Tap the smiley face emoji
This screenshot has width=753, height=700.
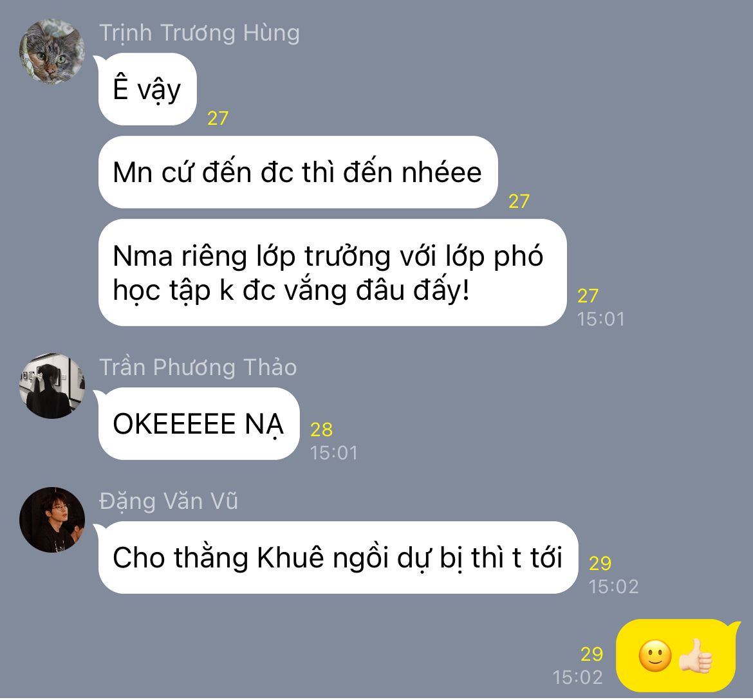pyautogui.click(x=655, y=656)
